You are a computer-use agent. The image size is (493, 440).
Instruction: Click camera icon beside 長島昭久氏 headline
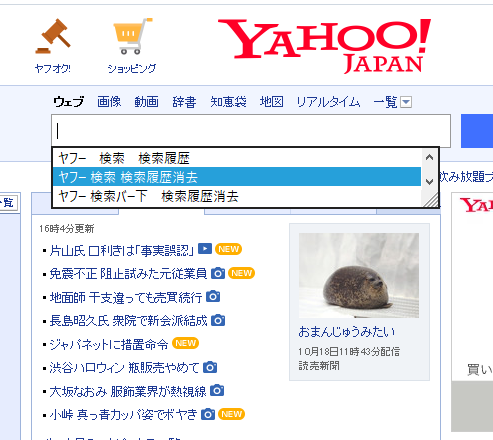point(218,320)
